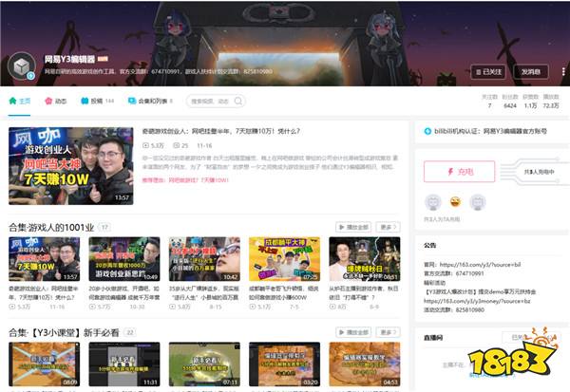
Task: Click the 网易Y3编辑器 cube avatar
Action: pos(22,65)
